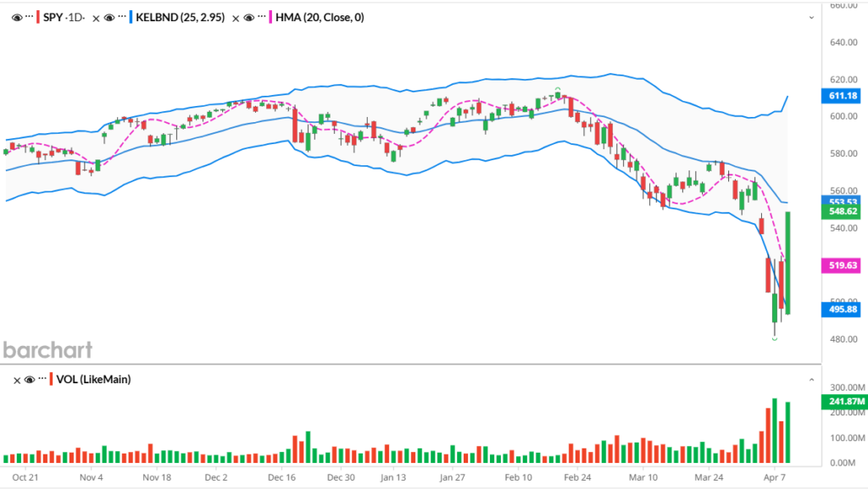The image size is (868, 490).
Task: Open the three-dot menu for VOL (LikeMain)
Action: [x=42, y=380]
